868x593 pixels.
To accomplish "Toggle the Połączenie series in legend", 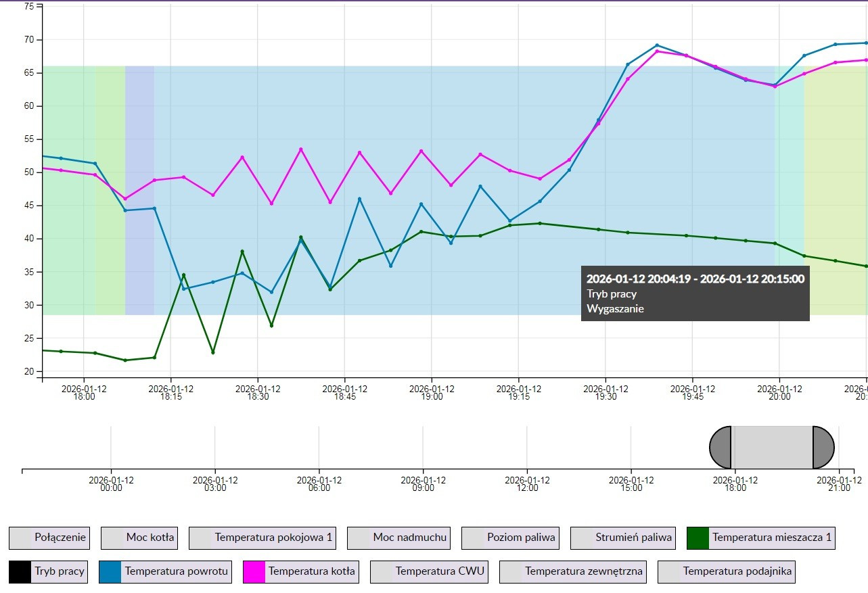I will click(49, 538).
